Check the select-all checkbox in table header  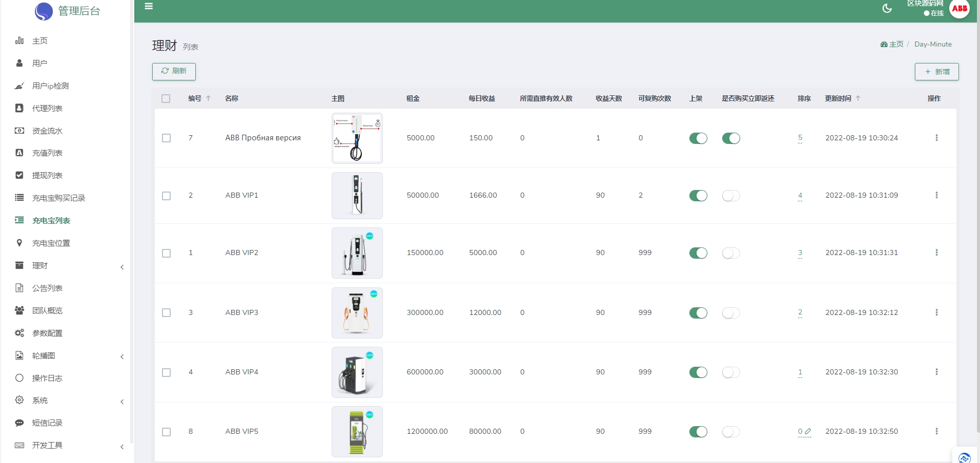pos(166,98)
